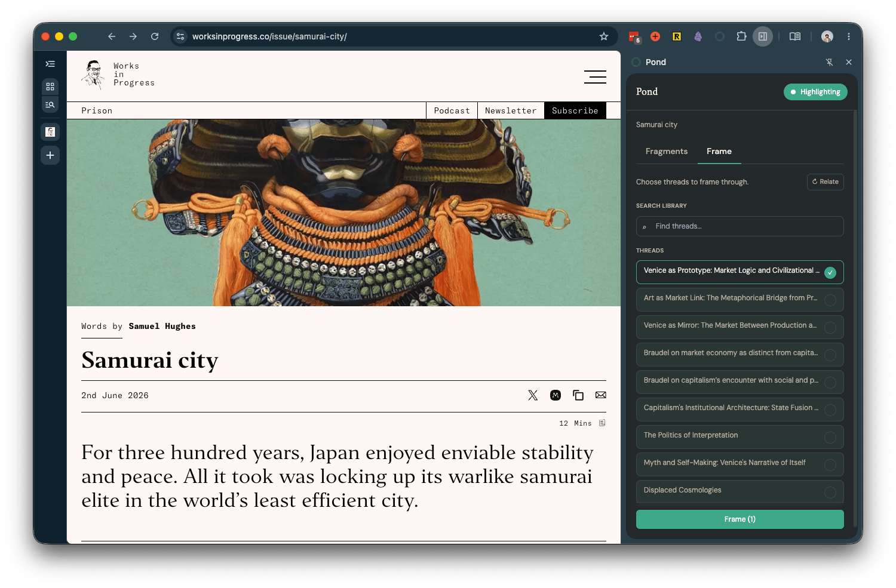Select Capitalism's Institutional Architecture thread
The image size is (896, 588).
tap(739, 410)
